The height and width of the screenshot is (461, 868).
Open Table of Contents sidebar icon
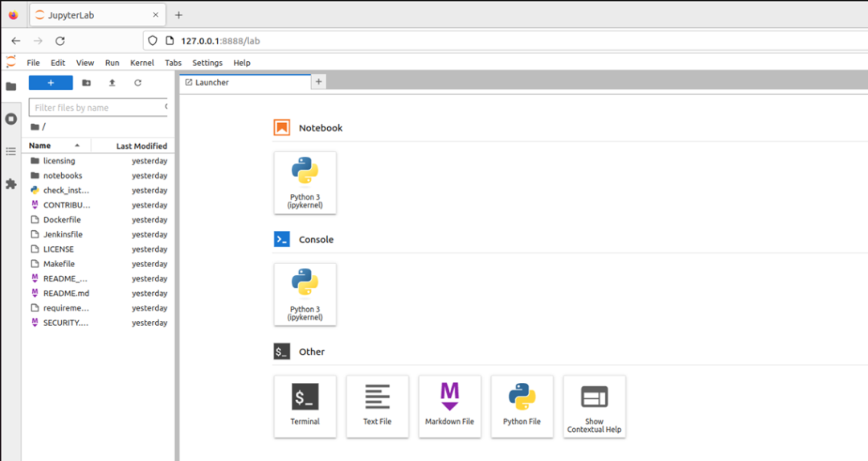point(11,151)
